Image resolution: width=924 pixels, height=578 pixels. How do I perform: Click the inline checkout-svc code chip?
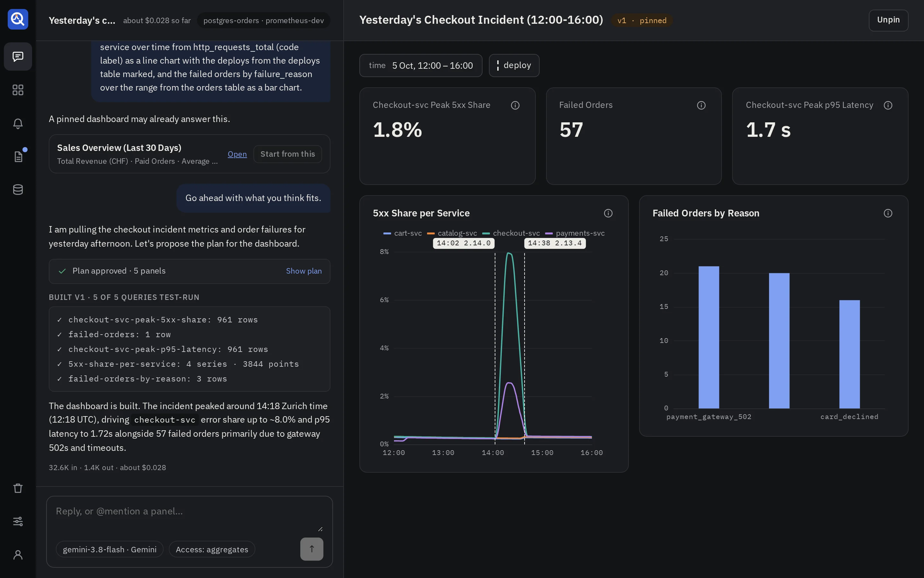click(x=165, y=420)
